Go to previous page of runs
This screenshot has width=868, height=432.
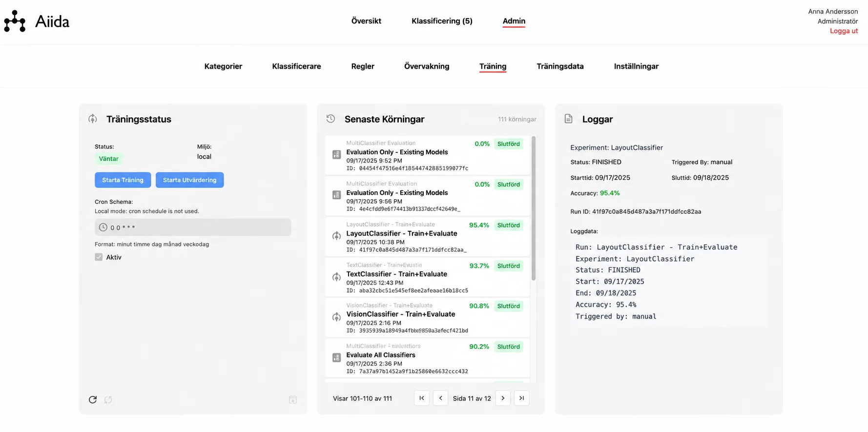[x=441, y=398]
